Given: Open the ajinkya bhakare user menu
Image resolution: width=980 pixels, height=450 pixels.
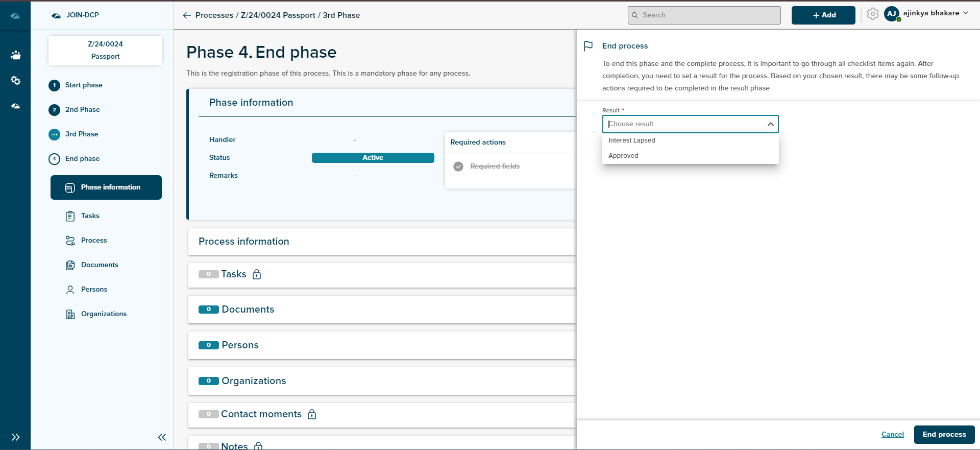Looking at the screenshot, I should (936, 13).
